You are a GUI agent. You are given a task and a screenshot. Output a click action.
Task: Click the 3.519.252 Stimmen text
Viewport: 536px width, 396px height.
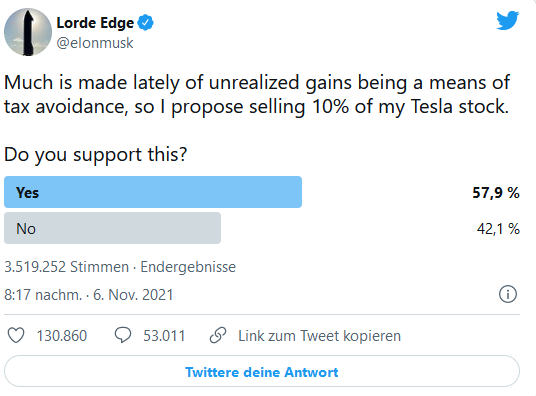pyautogui.click(x=66, y=267)
